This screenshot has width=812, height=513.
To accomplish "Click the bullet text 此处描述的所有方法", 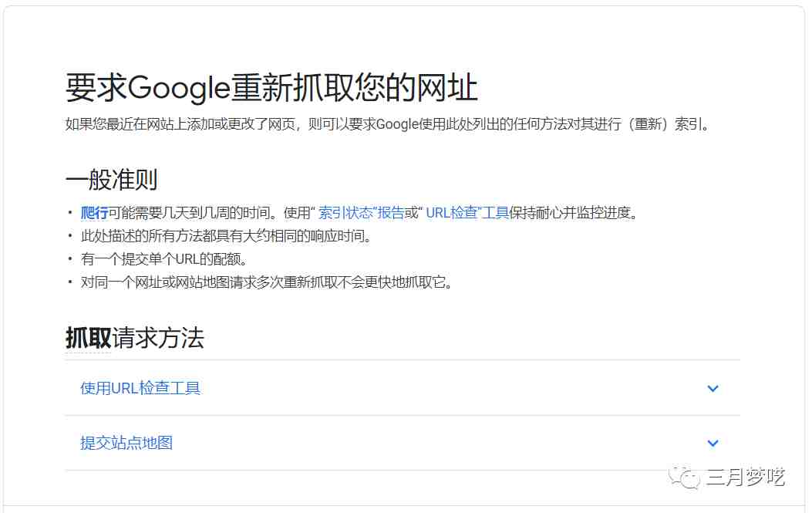I will tap(227, 236).
